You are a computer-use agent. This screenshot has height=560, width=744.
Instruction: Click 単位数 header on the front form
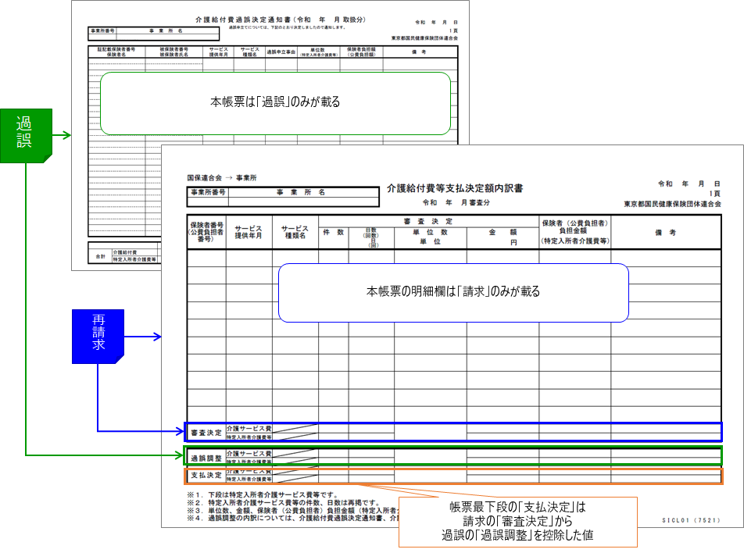click(430, 232)
